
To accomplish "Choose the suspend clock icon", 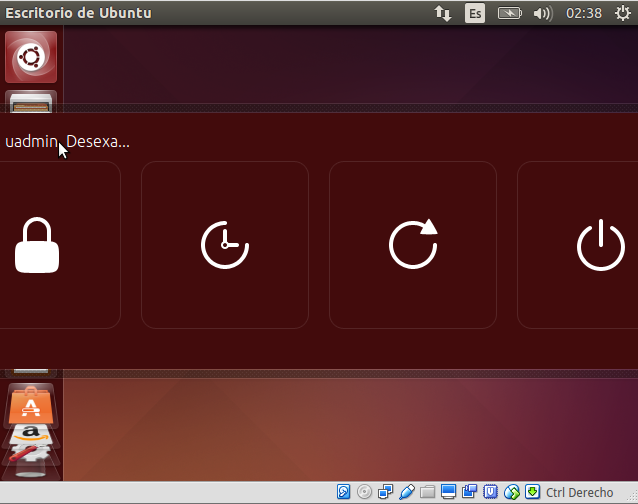I will 225,245.
